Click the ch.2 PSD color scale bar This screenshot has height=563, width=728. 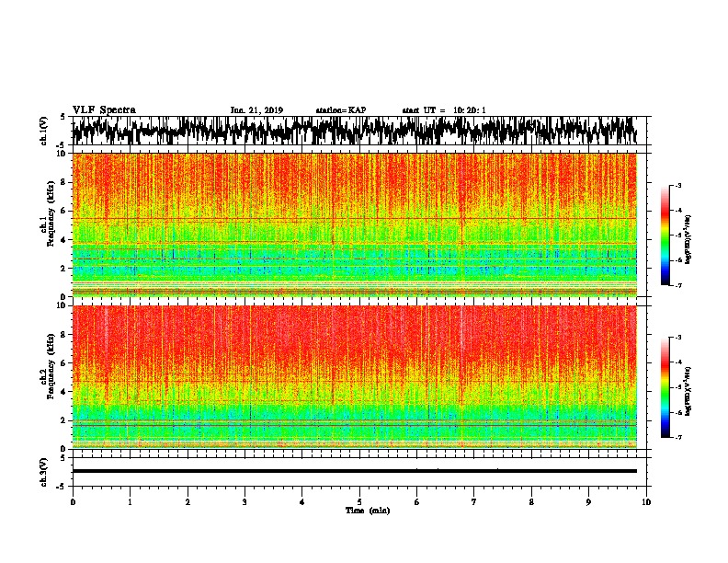click(x=665, y=387)
